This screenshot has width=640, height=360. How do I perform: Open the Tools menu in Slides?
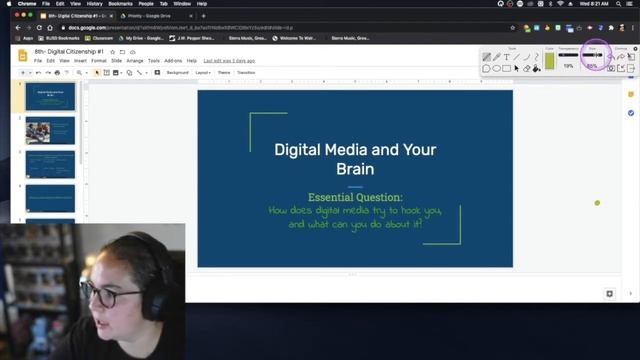(x=154, y=61)
